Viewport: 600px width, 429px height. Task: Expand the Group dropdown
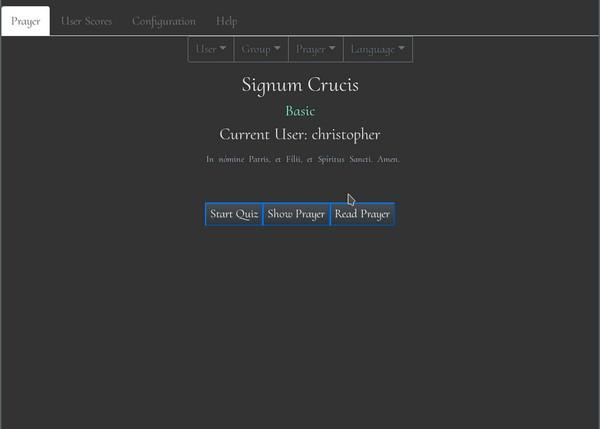[261, 49]
